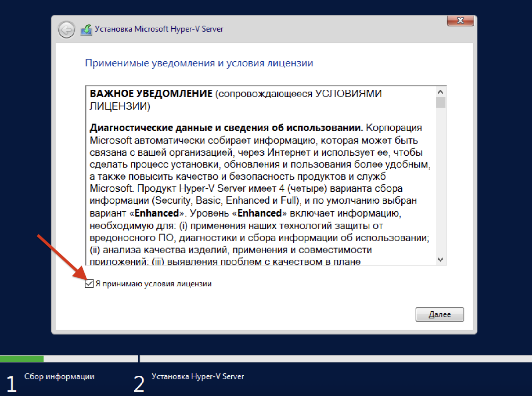Click the license scrollbar's down arrow
The height and width of the screenshot is (396, 532).
pyautogui.click(x=441, y=259)
